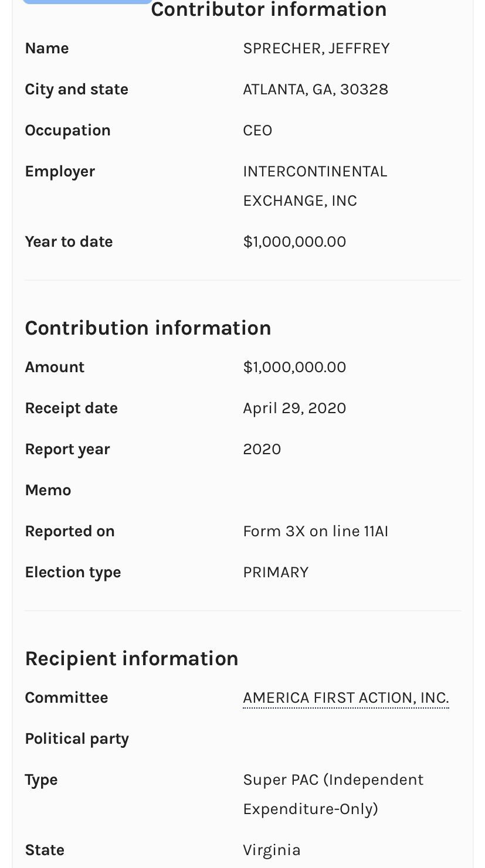Click the Memo field label
The height and width of the screenshot is (868, 485).
tap(48, 491)
